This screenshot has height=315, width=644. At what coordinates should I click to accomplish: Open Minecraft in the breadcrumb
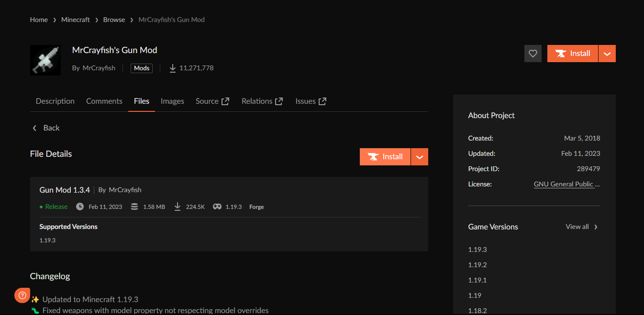pyautogui.click(x=76, y=20)
